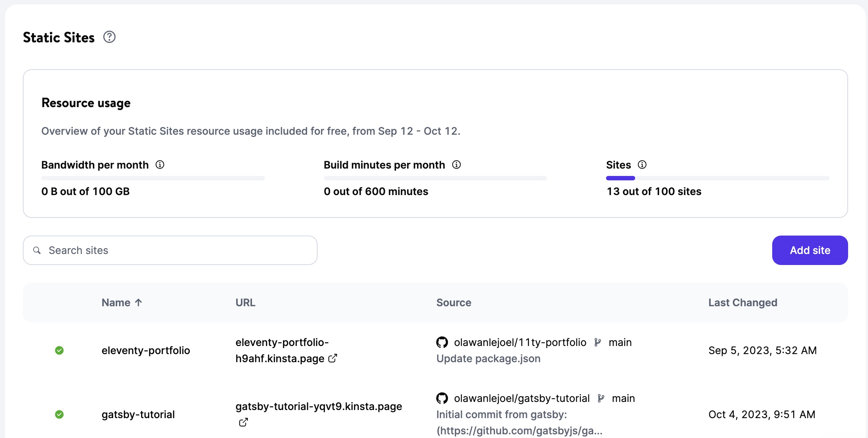Image resolution: width=868 pixels, height=438 pixels.
Task: Click the Bandwidth per month info icon
Action: (x=160, y=165)
